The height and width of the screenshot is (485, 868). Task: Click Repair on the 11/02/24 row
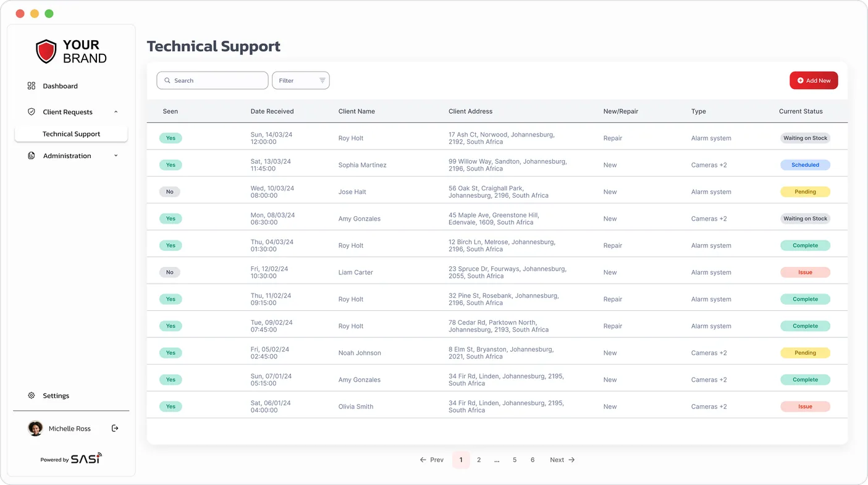click(x=613, y=299)
